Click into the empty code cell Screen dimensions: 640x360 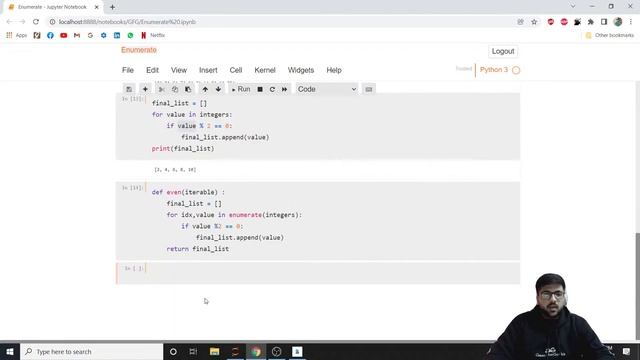(333, 273)
